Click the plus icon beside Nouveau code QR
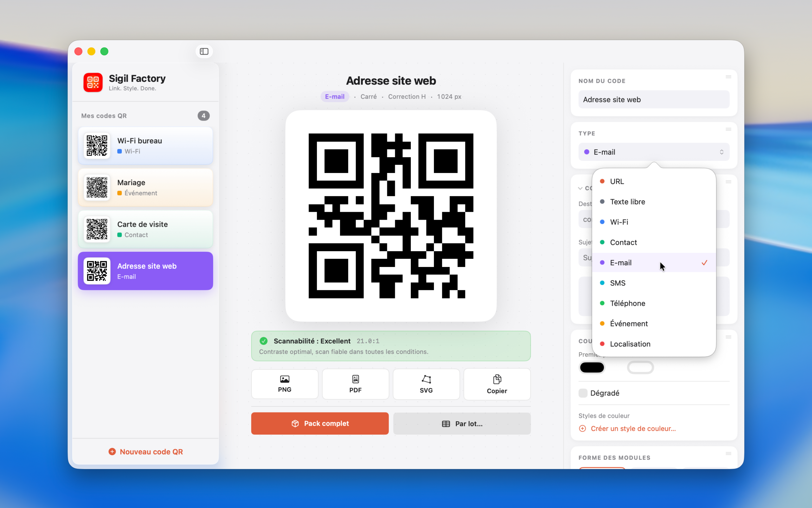This screenshot has width=812, height=508. [x=112, y=451]
